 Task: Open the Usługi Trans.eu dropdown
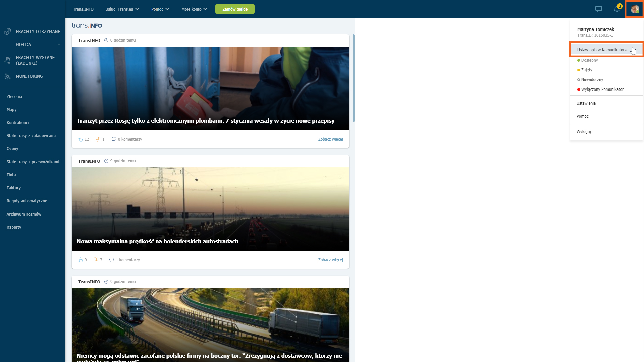122,9
